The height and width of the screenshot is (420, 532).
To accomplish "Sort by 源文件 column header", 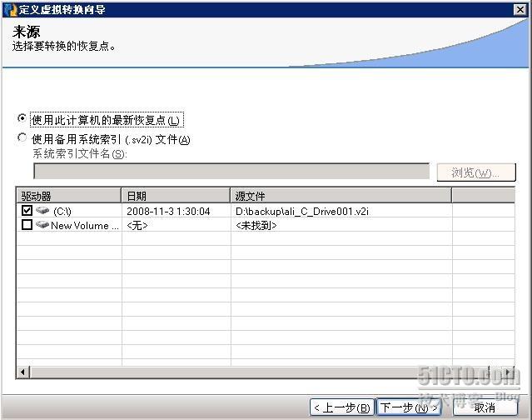I will pos(341,196).
